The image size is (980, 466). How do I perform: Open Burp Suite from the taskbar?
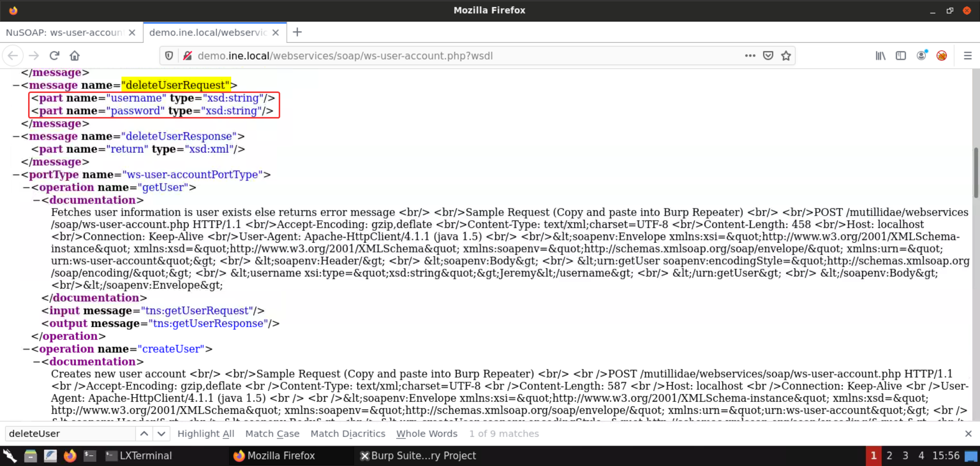click(418, 456)
